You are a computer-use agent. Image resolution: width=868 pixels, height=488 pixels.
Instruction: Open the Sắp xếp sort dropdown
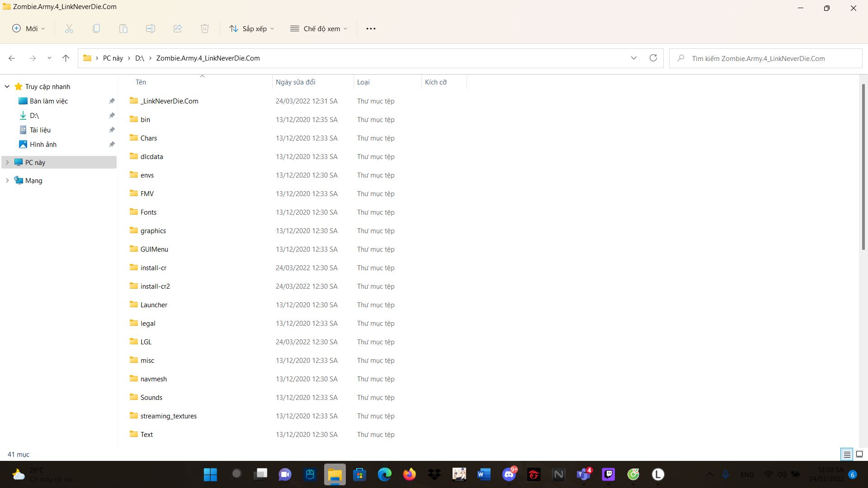pyautogui.click(x=252, y=28)
